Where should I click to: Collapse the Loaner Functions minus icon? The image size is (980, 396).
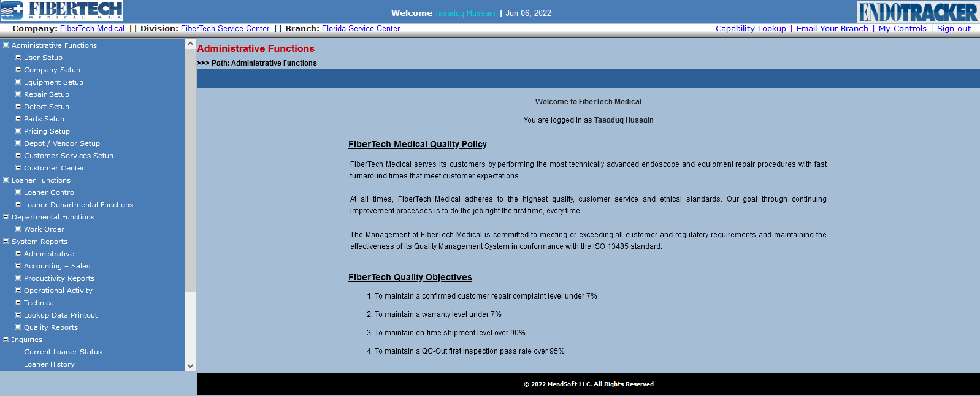coord(6,180)
